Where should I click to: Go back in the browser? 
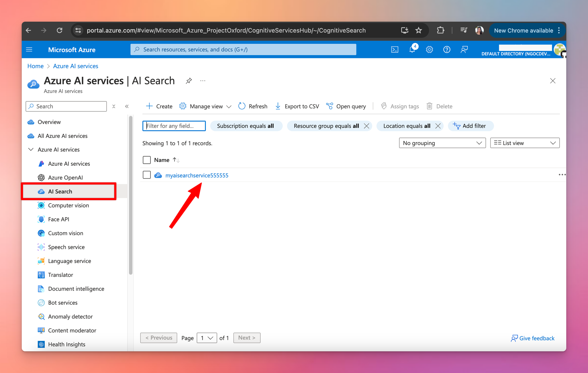(x=28, y=30)
